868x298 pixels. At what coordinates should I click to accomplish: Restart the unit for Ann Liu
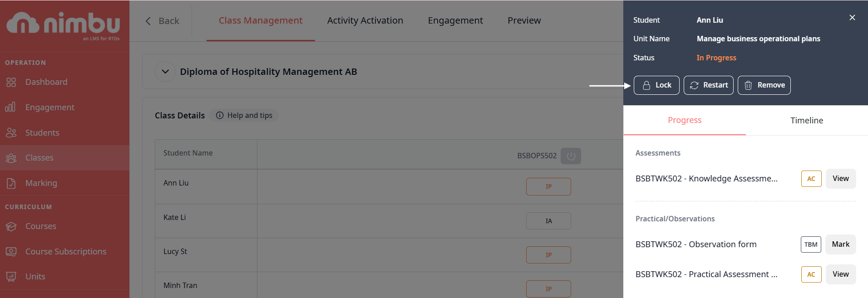pos(708,85)
